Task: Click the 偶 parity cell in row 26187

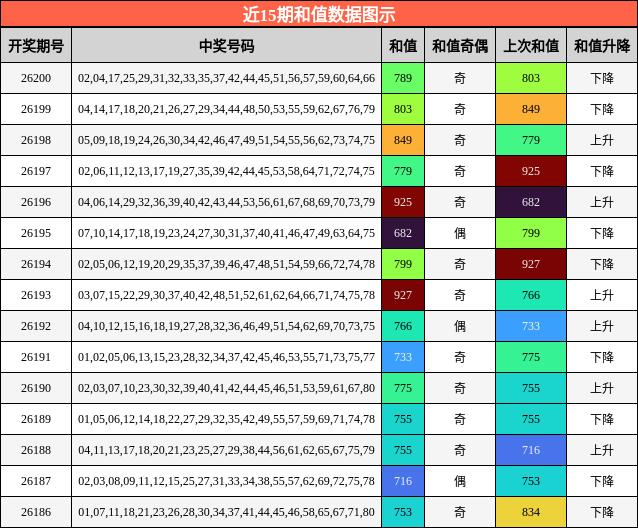Action: point(460,481)
